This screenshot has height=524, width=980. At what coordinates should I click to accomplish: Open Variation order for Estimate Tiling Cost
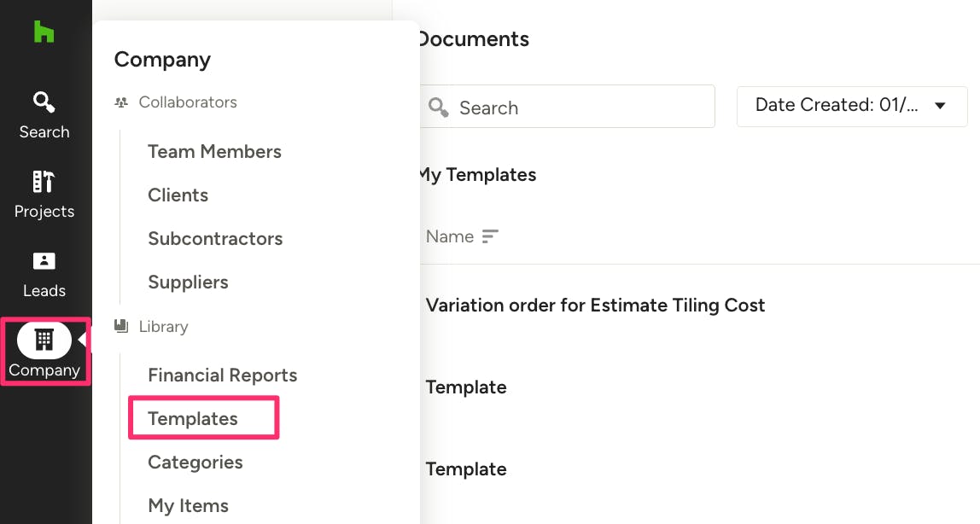coord(595,306)
